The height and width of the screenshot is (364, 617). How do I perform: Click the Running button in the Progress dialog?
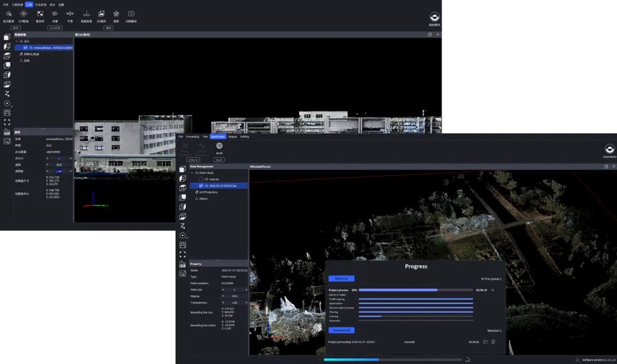(341, 278)
